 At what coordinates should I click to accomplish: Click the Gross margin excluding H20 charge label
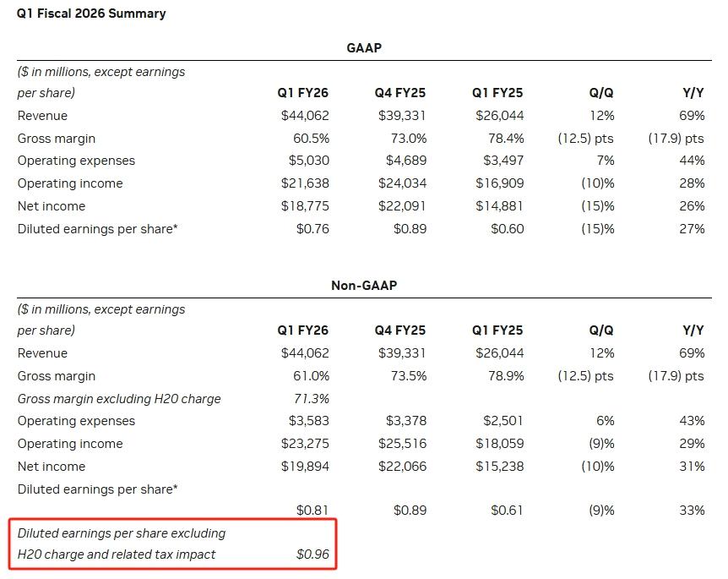pyautogui.click(x=119, y=399)
